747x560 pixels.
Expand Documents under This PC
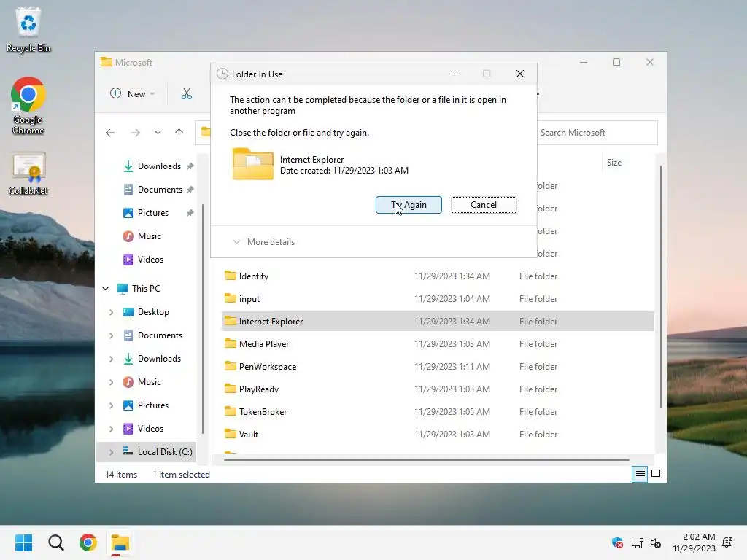(x=111, y=335)
